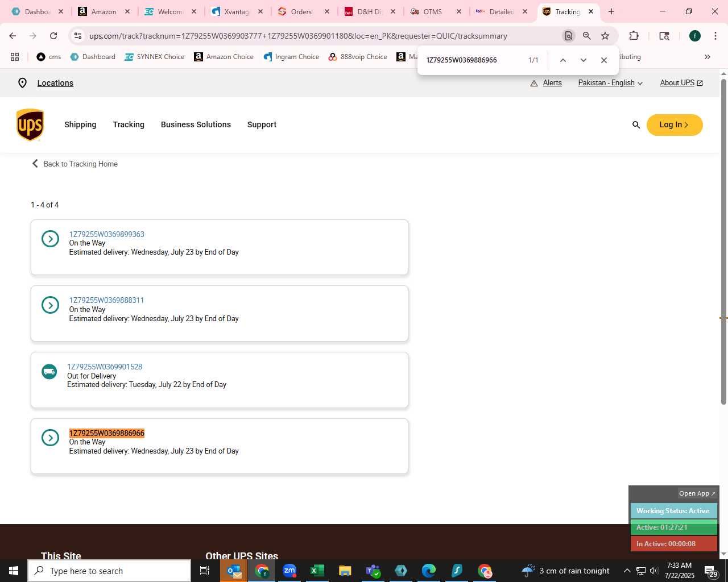728x582 pixels.
Task: Open the Dashboard bookmark
Action: [93, 57]
